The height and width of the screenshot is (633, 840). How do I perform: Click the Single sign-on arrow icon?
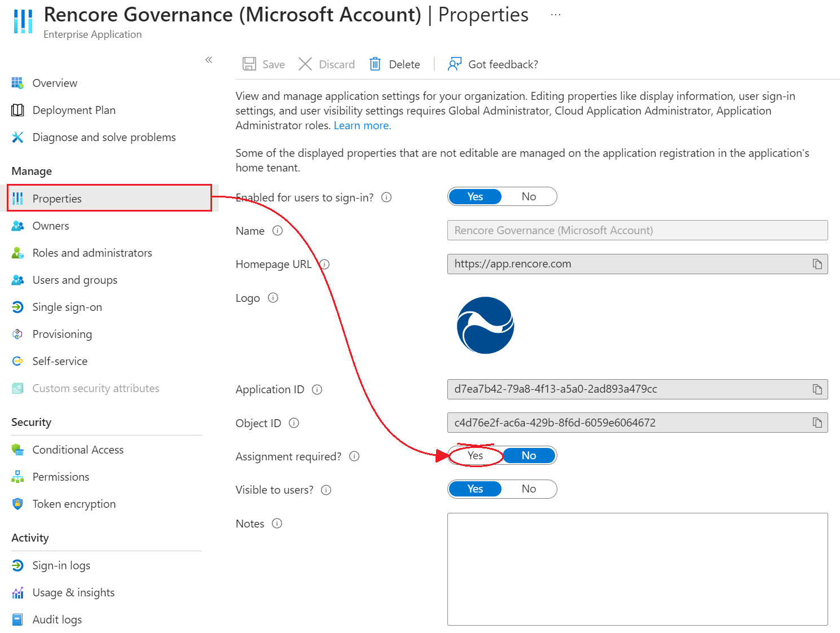click(x=17, y=307)
